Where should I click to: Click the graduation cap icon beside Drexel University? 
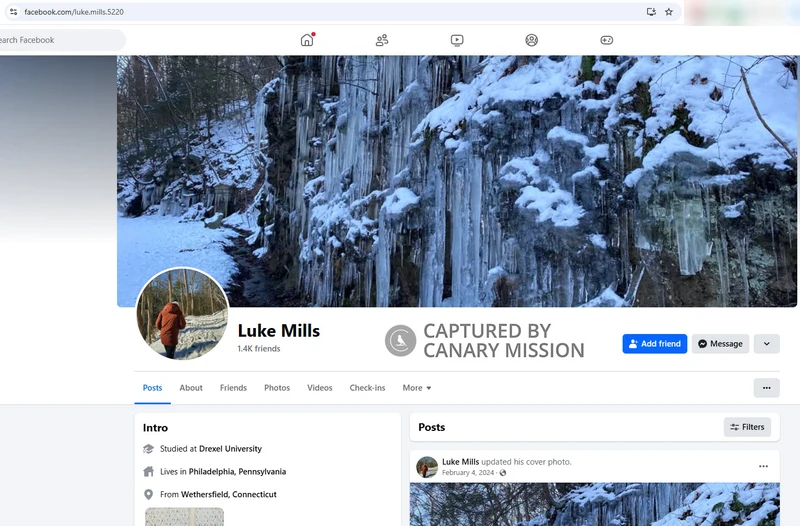[x=148, y=449]
